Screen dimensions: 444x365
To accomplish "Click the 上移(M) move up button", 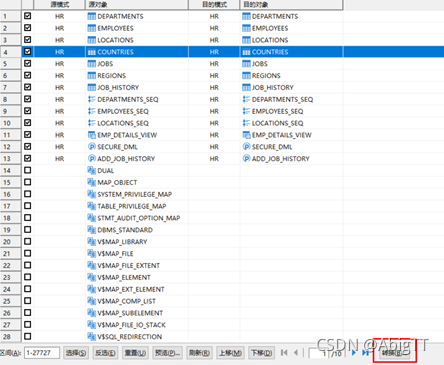I will click(230, 353).
